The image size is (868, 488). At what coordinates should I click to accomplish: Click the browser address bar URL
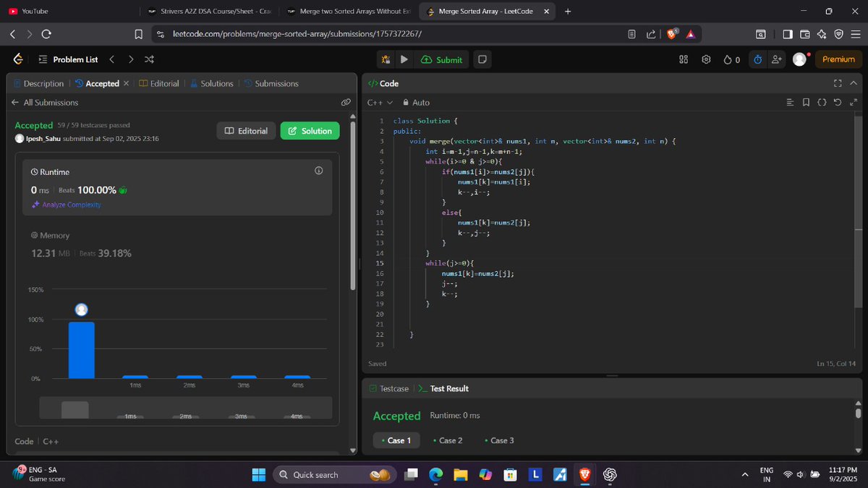click(297, 34)
